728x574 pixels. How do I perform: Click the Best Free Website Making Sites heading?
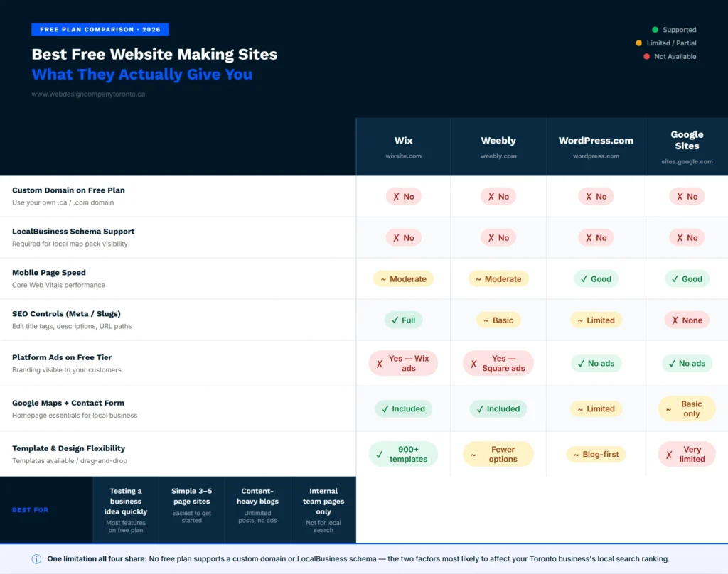coord(154,54)
